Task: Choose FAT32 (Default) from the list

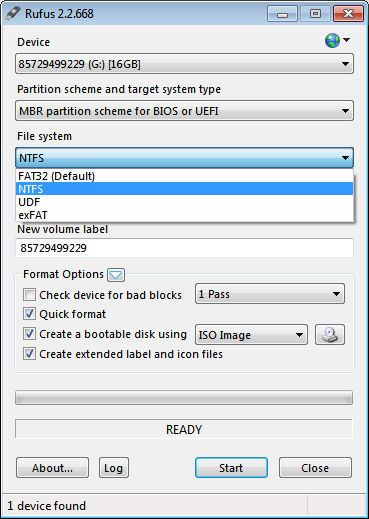Action: 184,176
